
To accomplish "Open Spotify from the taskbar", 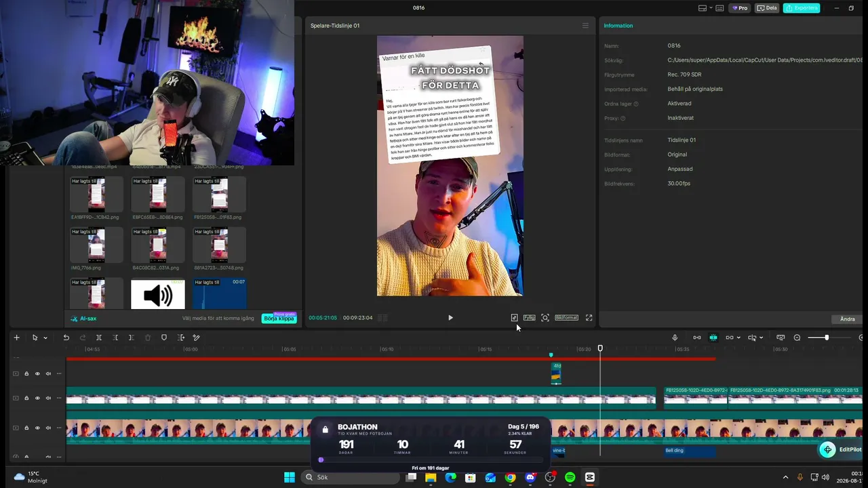I will click(570, 477).
